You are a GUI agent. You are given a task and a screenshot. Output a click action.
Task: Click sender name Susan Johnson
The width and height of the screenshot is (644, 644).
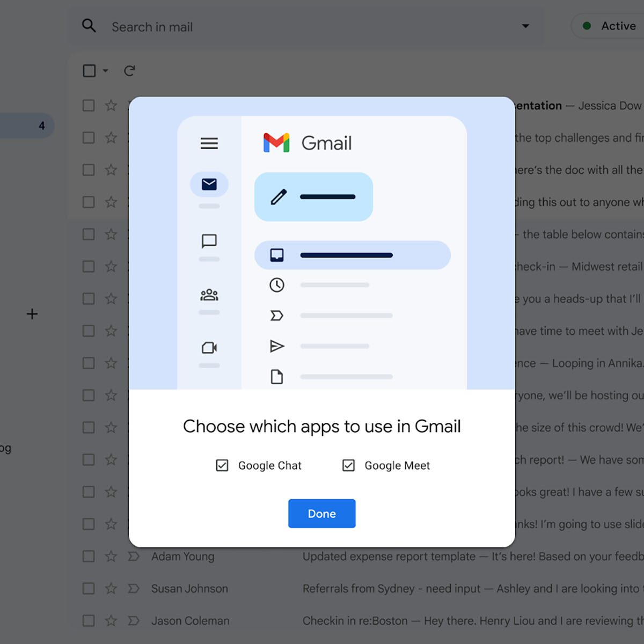[189, 589]
